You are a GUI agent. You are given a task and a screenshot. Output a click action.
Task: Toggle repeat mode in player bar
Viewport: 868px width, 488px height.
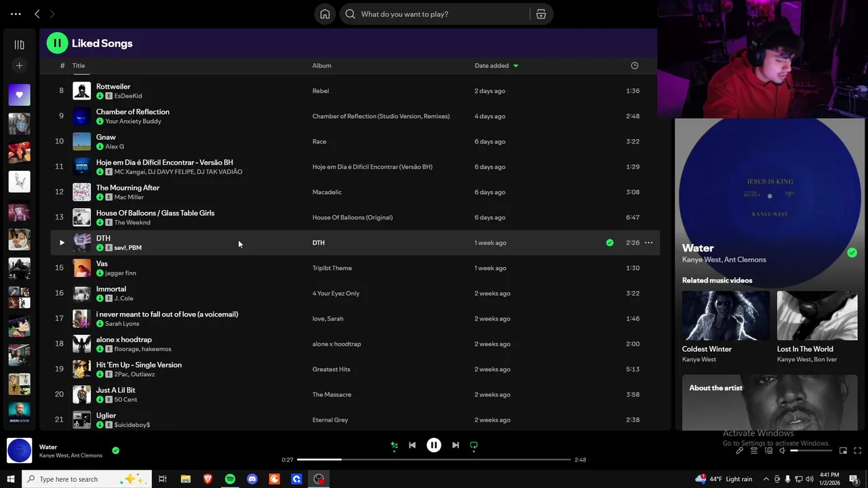(x=474, y=445)
